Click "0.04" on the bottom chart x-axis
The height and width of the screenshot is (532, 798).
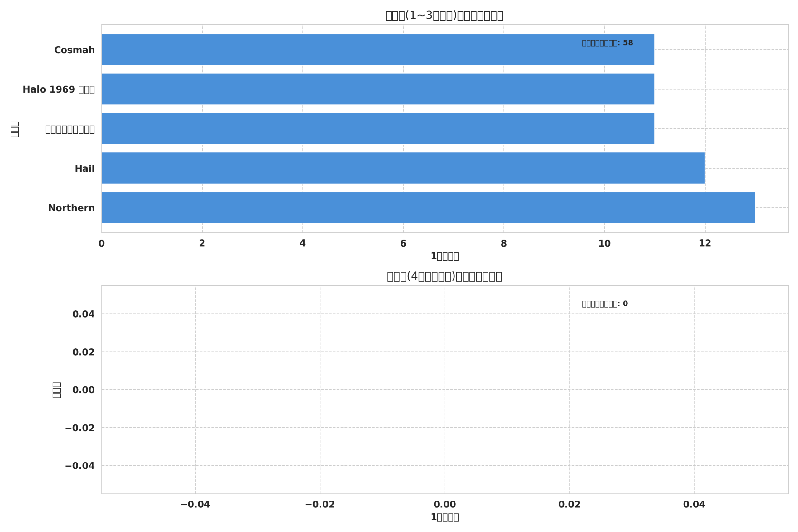click(695, 505)
